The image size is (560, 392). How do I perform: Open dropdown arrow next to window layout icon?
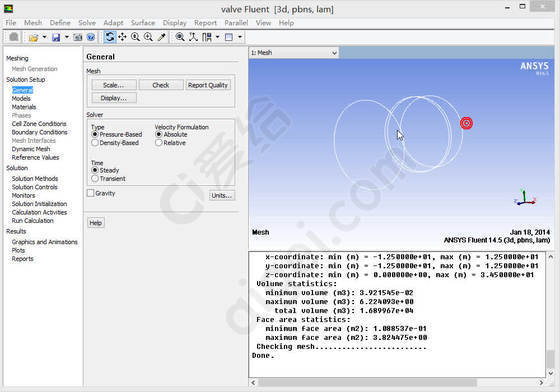[x=240, y=37]
